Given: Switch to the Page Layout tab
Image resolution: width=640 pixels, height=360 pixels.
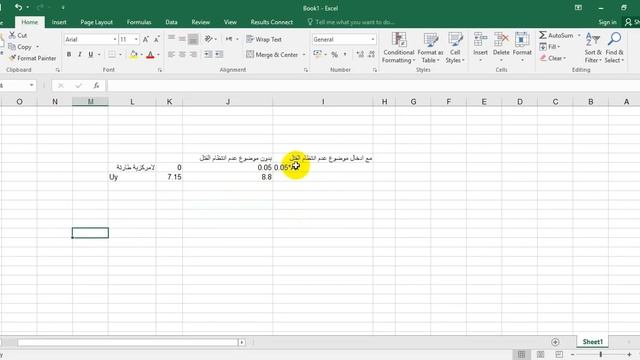Looking at the screenshot, I should [x=96, y=22].
